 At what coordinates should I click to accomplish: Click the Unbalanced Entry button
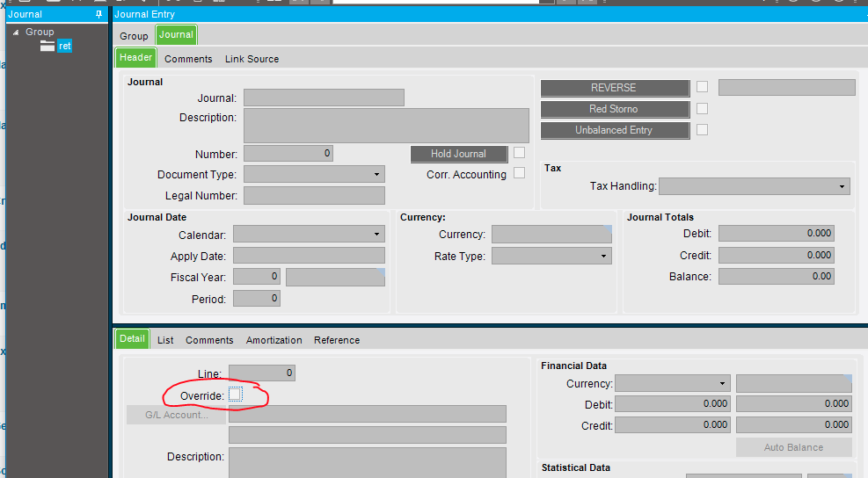click(x=615, y=130)
